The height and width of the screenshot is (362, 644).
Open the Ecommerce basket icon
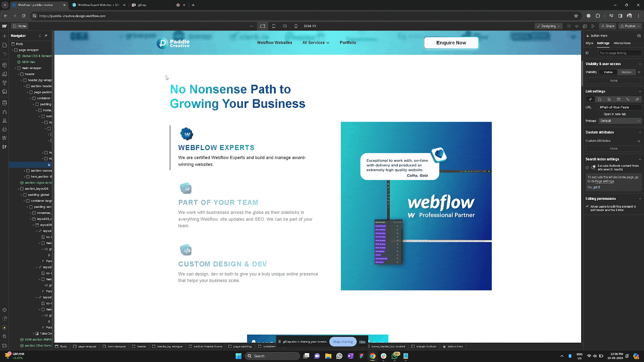4,129
